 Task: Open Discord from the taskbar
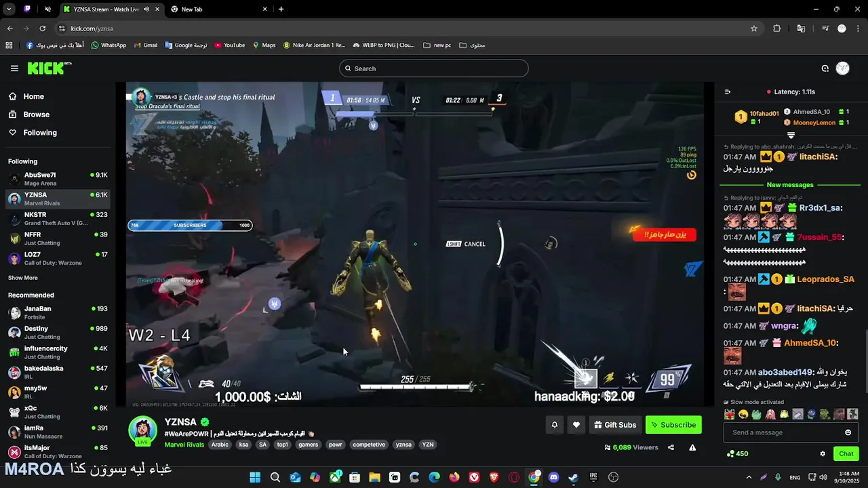tap(554, 478)
